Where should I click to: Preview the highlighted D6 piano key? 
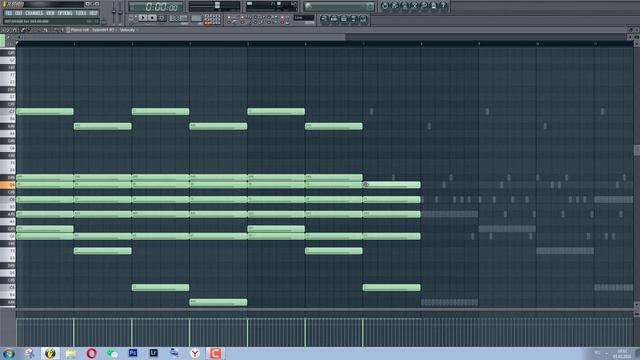[x=8, y=185]
